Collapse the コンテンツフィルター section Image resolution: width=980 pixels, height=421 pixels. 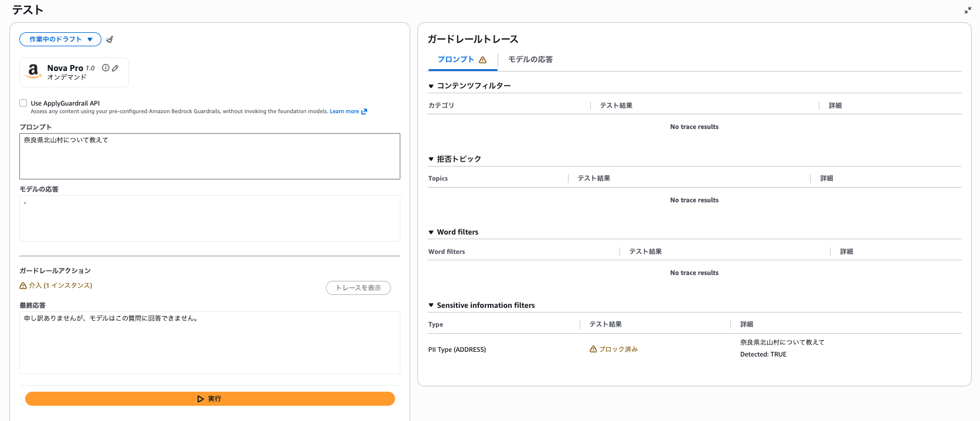[431, 86]
